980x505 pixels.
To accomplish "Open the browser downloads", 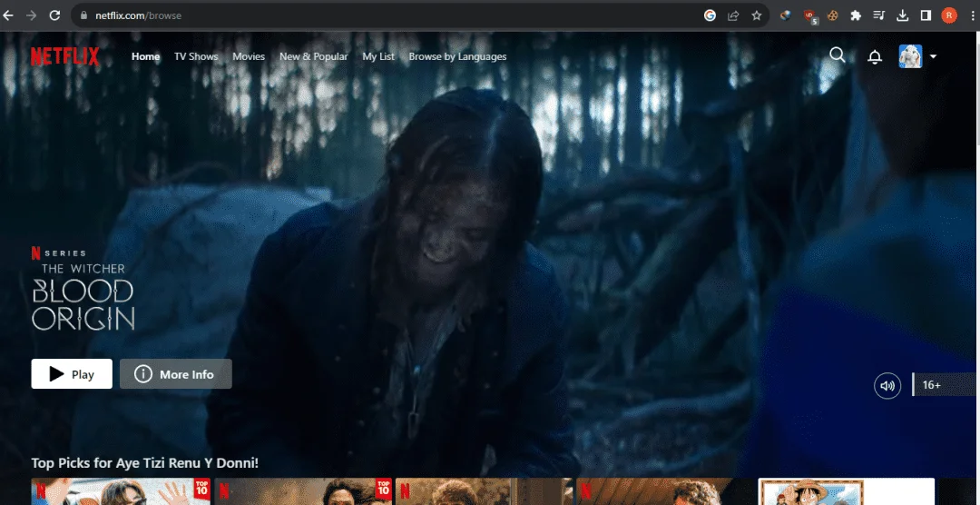I will pyautogui.click(x=902, y=15).
